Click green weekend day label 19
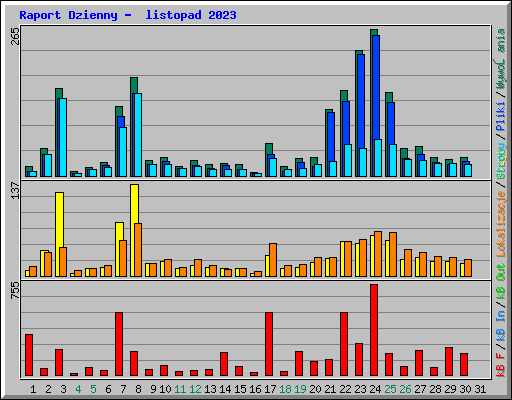This screenshot has width=512, height=400. pyautogui.click(x=300, y=389)
